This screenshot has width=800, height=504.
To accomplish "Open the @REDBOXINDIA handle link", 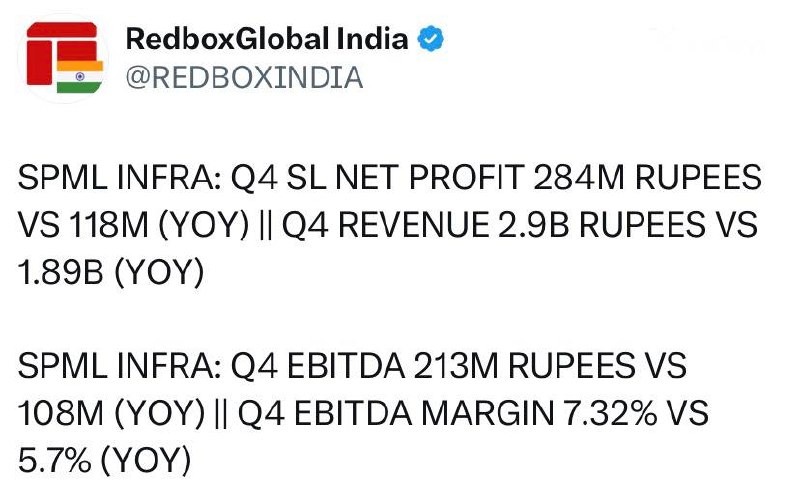I will (244, 78).
